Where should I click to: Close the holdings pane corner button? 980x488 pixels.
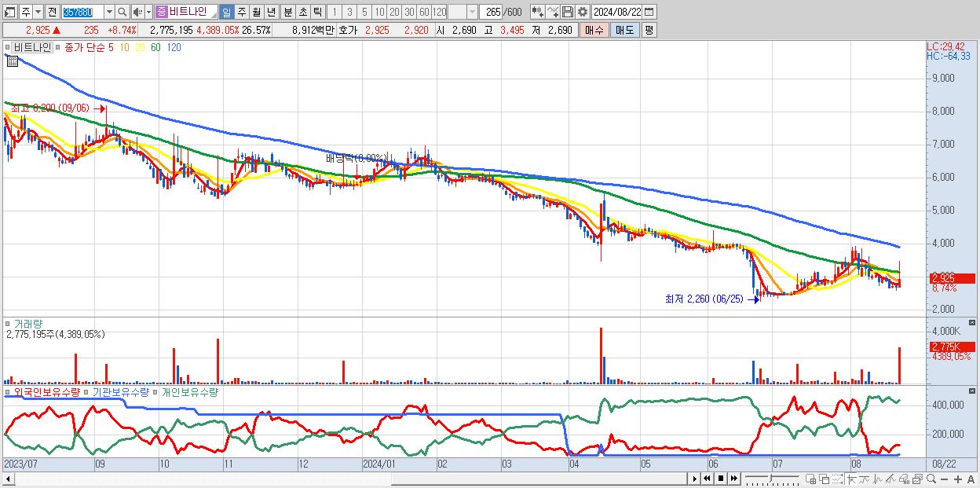point(972,391)
